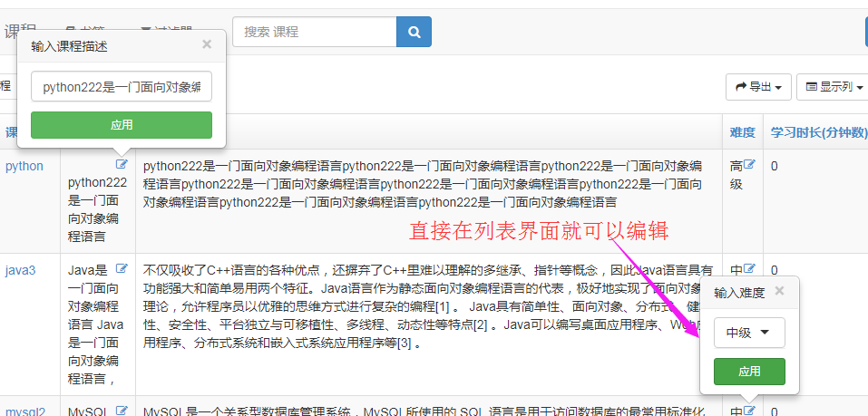Viewport: 868px width, 416px height.
Task: Click java3 row study duration 0
Action: (774, 270)
